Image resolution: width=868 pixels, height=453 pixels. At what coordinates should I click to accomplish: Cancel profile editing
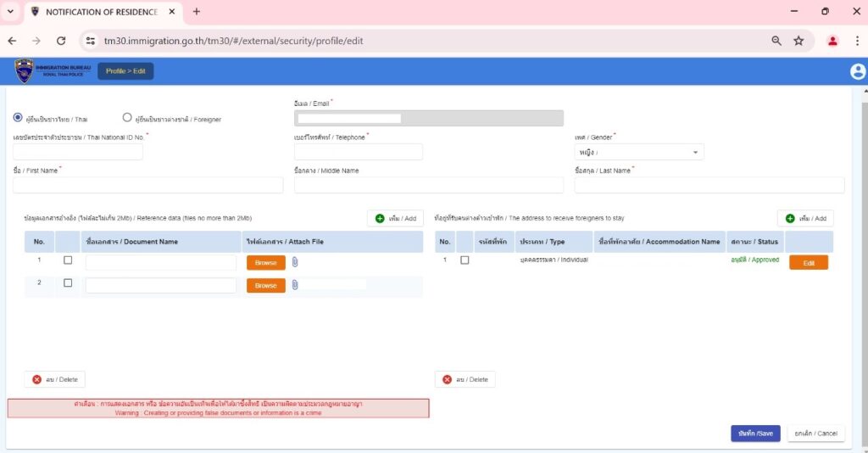coord(816,433)
